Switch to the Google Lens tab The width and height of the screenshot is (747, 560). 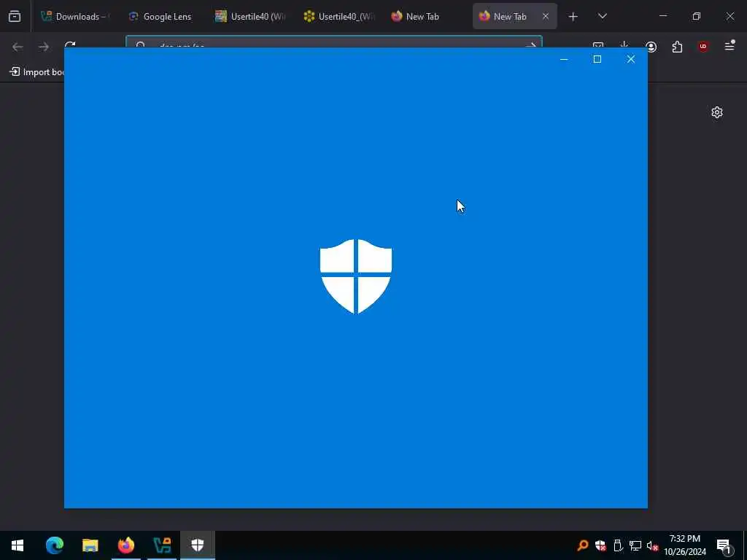click(161, 16)
